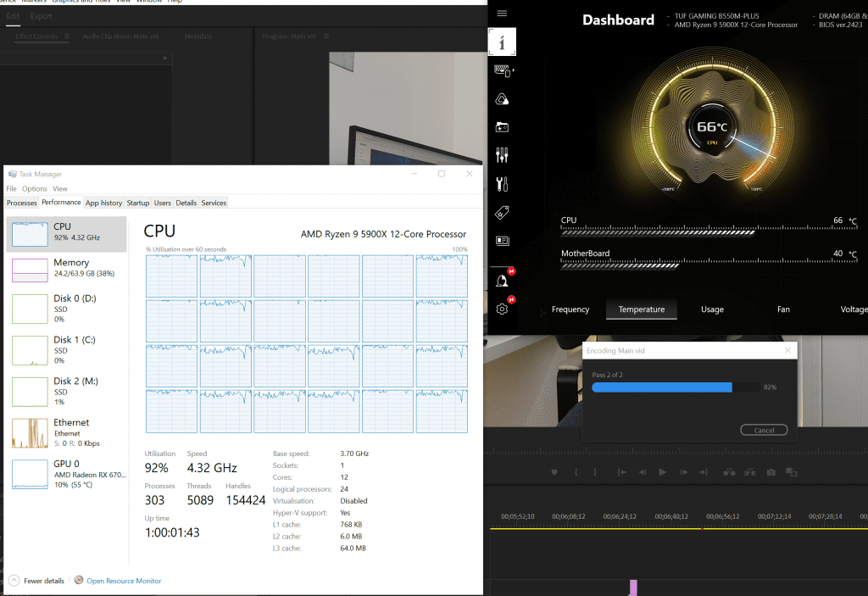Cancel the Encoding Main vid export
The image size is (868, 596).
764,431
